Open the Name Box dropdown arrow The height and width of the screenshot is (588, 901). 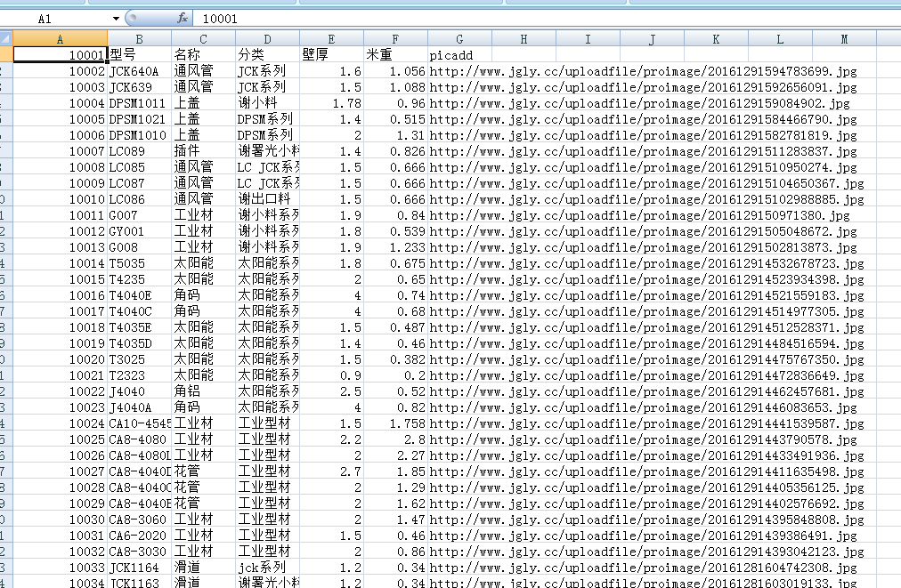click(116, 19)
